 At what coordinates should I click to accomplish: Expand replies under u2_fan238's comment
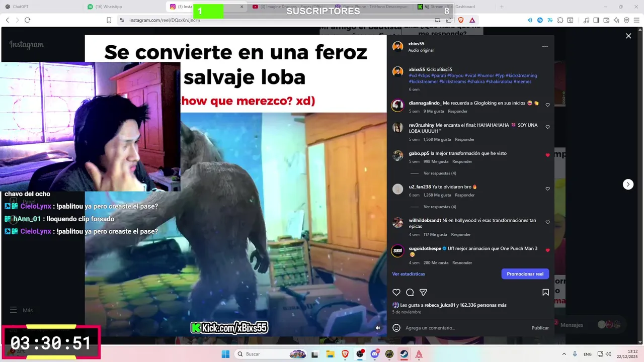tap(440, 207)
